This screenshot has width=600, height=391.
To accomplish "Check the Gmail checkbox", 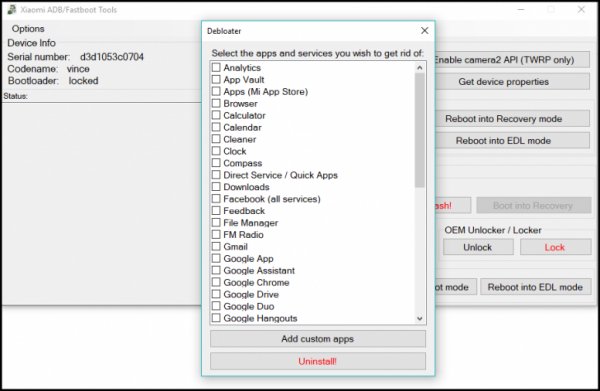I will pyautogui.click(x=216, y=246).
